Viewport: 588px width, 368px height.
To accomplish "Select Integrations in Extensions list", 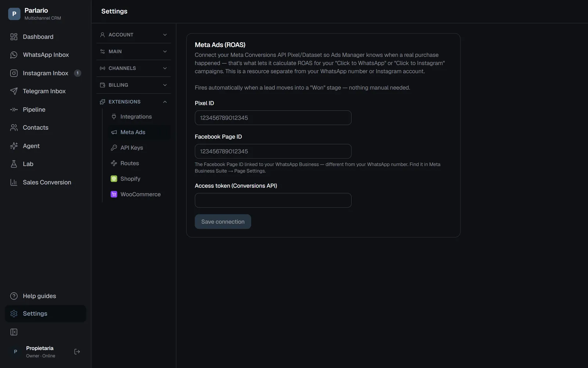I will 139,117.
